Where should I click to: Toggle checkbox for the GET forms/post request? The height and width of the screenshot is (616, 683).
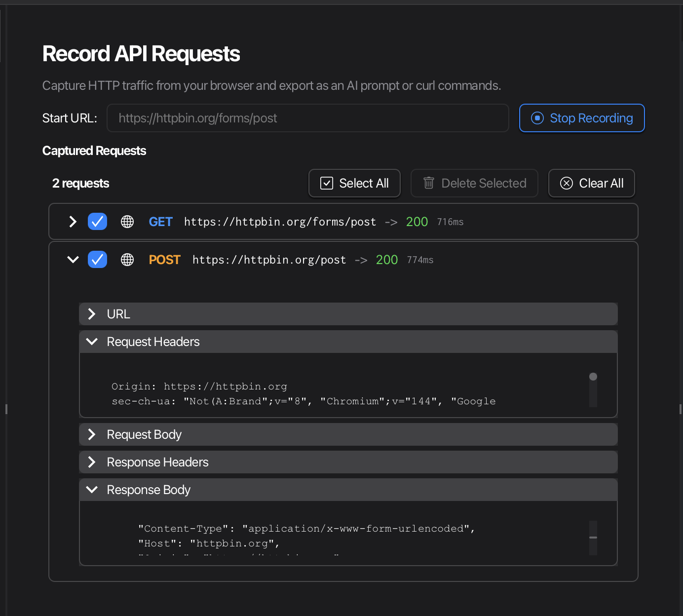point(97,222)
